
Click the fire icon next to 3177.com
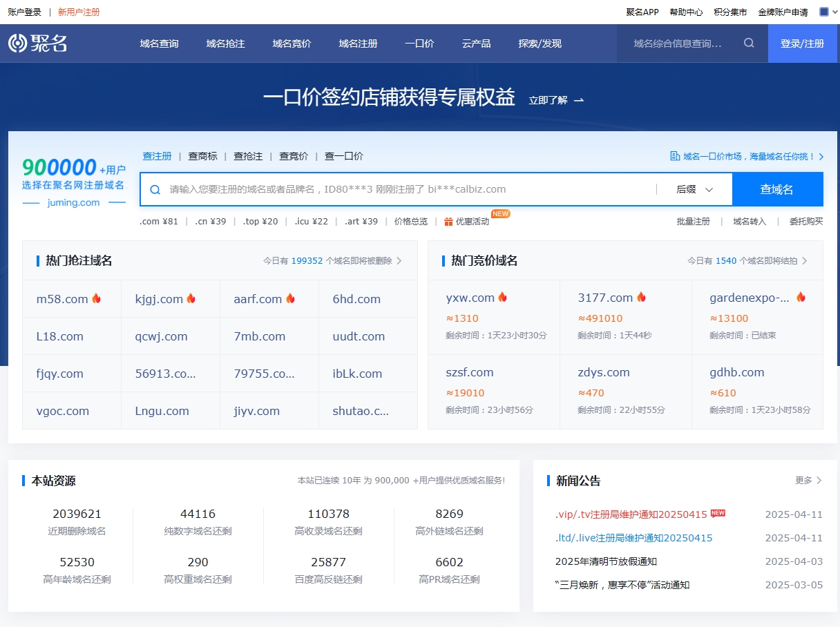(x=641, y=297)
